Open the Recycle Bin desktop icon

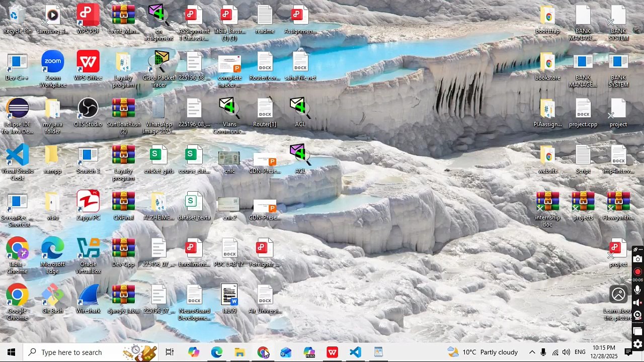click(17, 20)
